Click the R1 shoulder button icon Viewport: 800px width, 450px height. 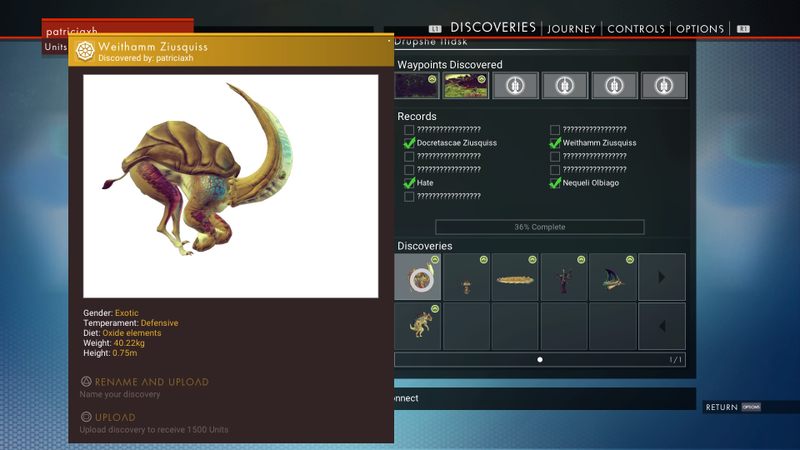[x=743, y=29]
